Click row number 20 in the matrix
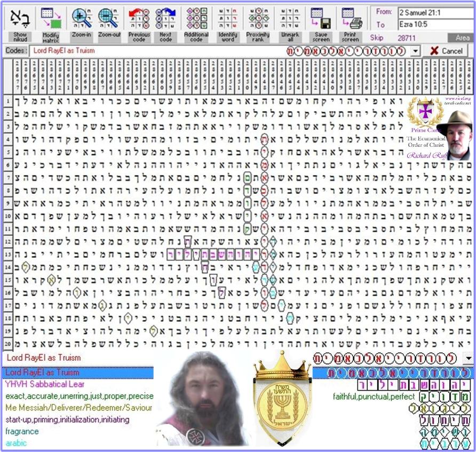The height and width of the screenshot is (452, 476). pos(8,344)
